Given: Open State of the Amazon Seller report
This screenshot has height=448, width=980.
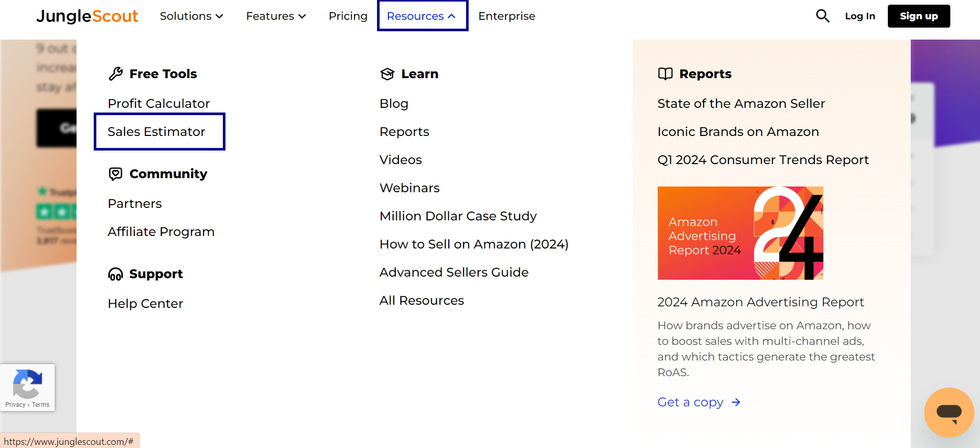Looking at the screenshot, I should (741, 104).
